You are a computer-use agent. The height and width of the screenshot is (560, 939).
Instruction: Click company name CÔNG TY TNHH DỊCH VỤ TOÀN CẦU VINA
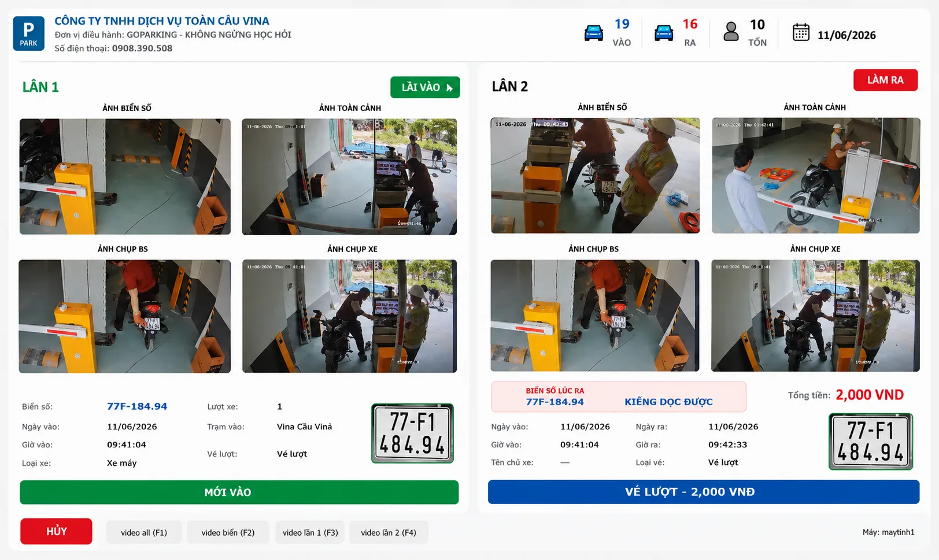(162, 21)
